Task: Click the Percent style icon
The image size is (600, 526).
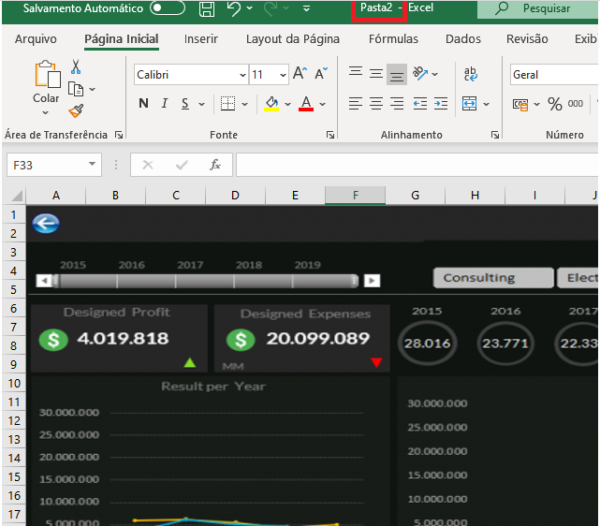Action: point(554,104)
